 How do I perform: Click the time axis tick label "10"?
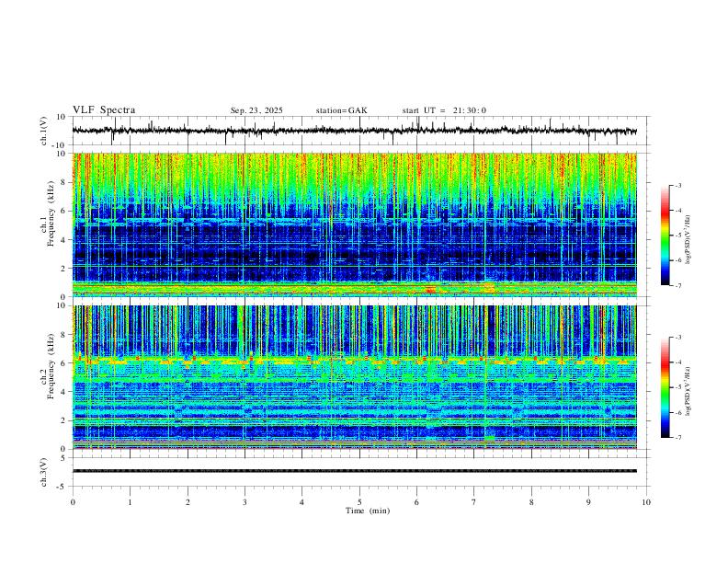tap(646, 502)
